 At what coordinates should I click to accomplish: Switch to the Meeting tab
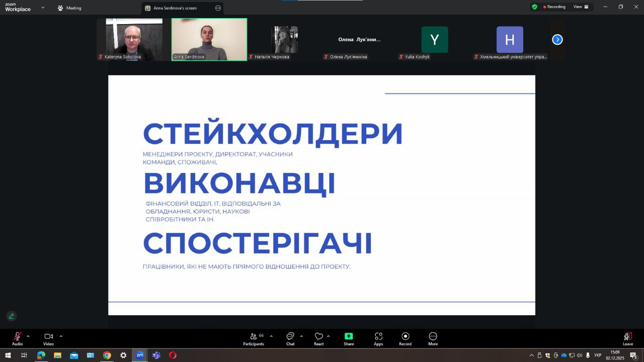pyautogui.click(x=69, y=8)
